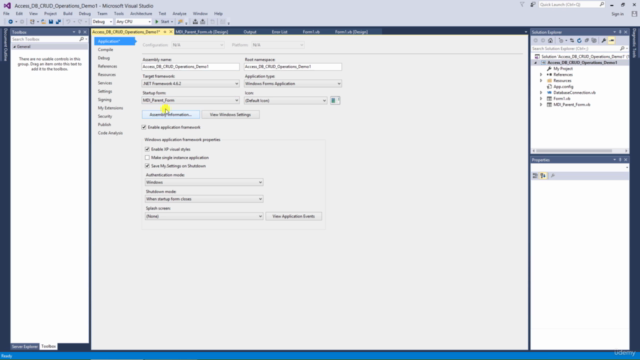Expand the Form1.vb node in Solution Explorer
Viewport: 640px width, 360px height.
[x=541, y=98]
